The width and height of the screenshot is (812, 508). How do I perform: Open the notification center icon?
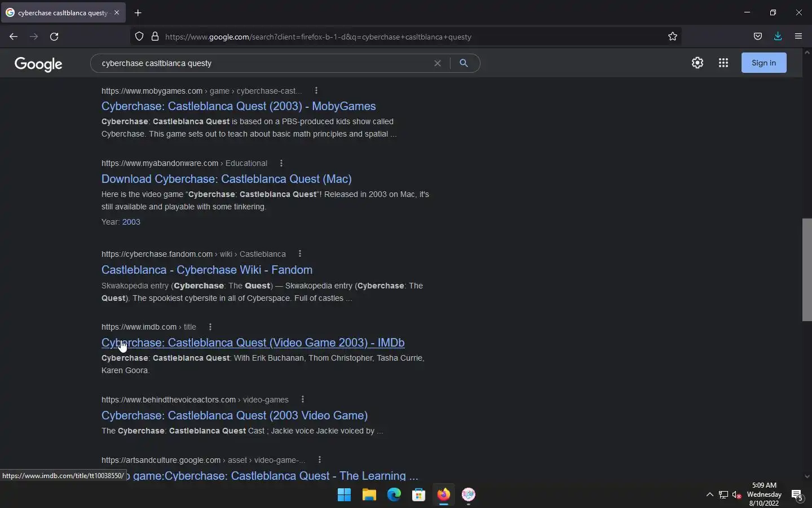click(x=797, y=495)
